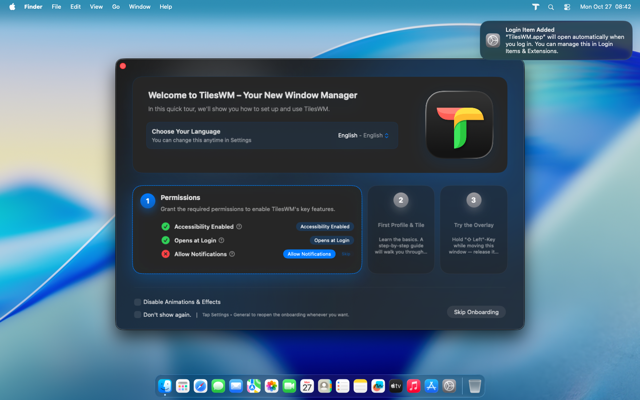
Task: Open Maps from the Dock
Action: [253, 386]
